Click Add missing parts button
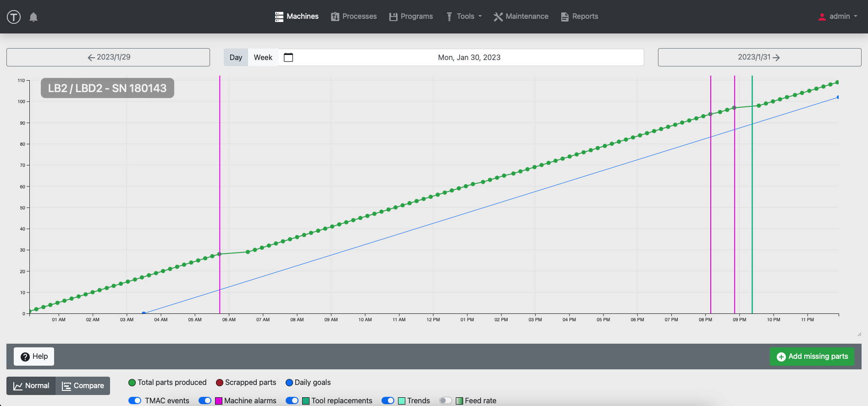 (x=812, y=357)
